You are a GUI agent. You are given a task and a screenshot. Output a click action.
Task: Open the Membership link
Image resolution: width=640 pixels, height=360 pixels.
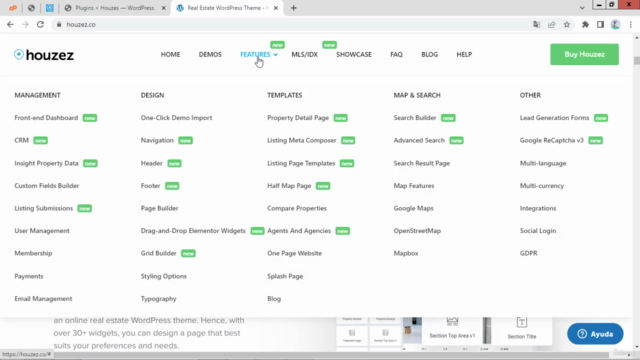pyautogui.click(x=33, y=253)
